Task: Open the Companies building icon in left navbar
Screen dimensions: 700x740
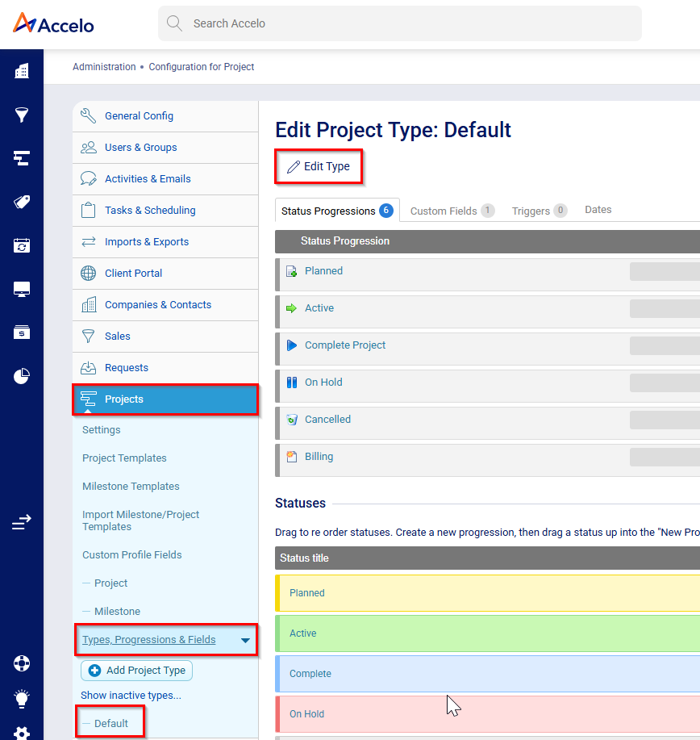Action: [22, 71]
